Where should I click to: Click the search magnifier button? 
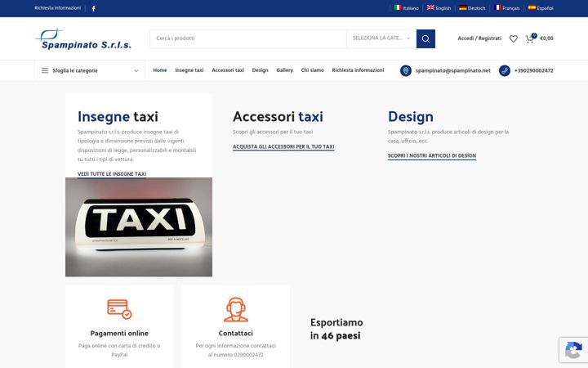click(425, 38)
